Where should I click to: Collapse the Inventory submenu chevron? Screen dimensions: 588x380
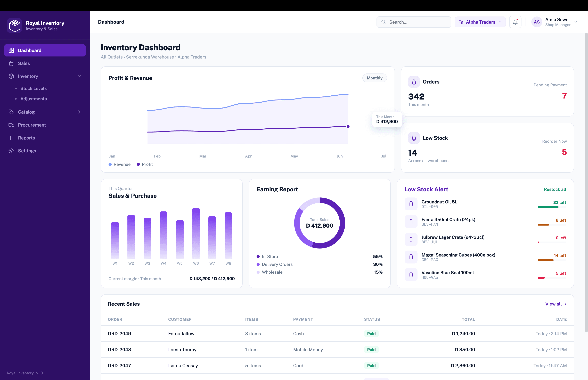click(x=79, y=76)
